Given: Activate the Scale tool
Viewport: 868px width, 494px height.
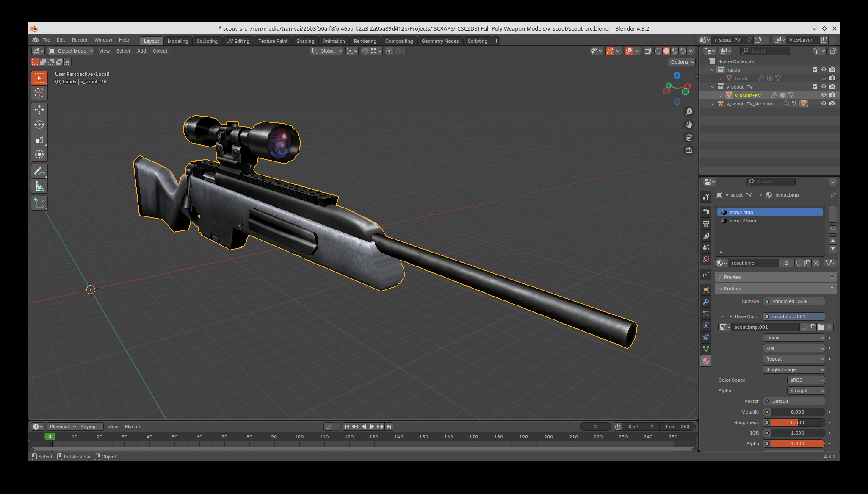Looking at the screenshot, I should click(x=39, y=139).
